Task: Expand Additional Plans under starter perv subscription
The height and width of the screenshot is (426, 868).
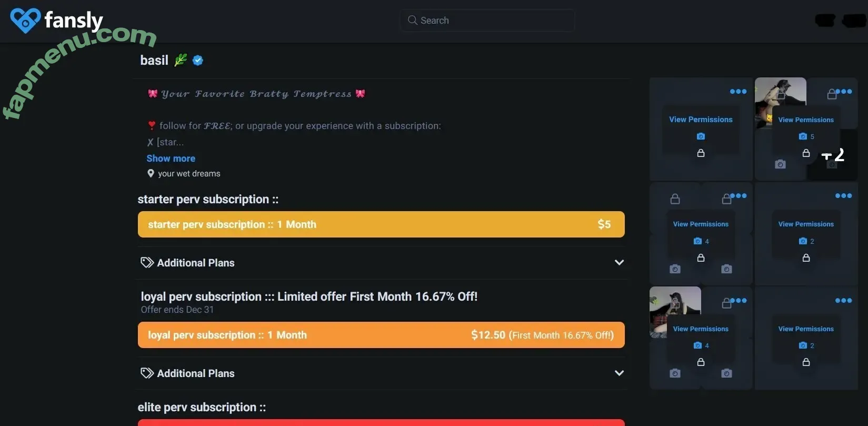Action: (619, 262)
